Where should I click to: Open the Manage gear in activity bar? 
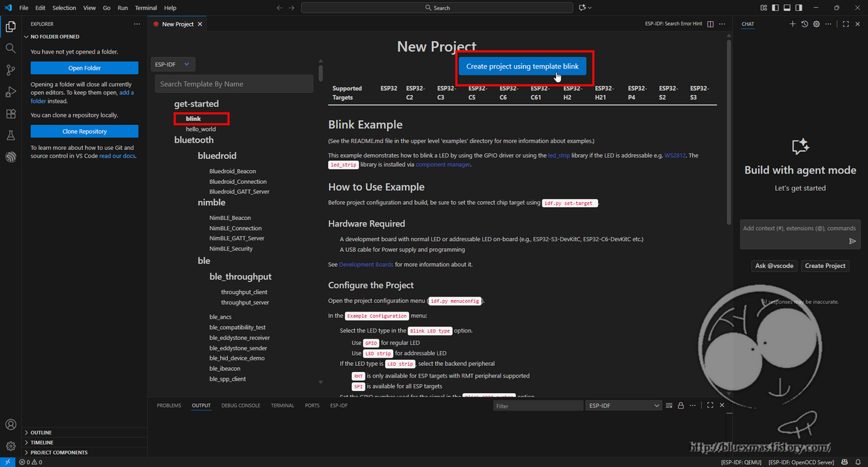tap(10, 446)
